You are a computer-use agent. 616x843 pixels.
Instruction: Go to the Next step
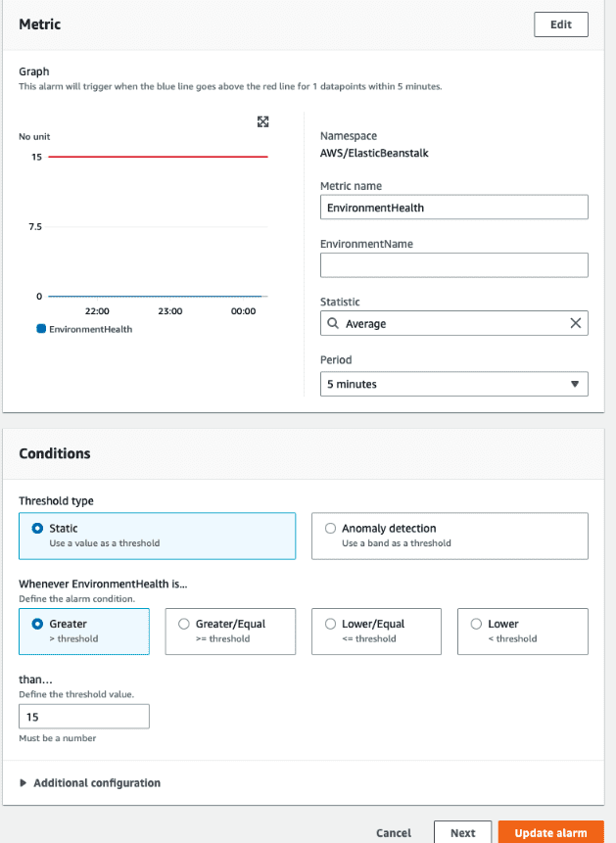pyautogui.click(x=462, y=832)
